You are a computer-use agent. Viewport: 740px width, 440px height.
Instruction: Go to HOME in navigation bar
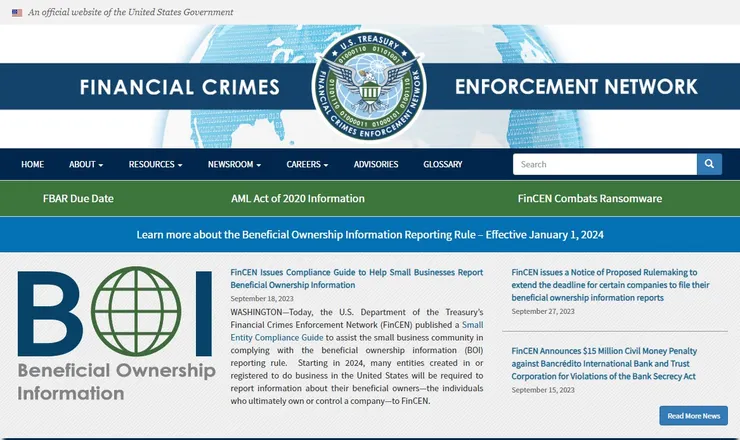pyautogui.click(x=33, y=164)
